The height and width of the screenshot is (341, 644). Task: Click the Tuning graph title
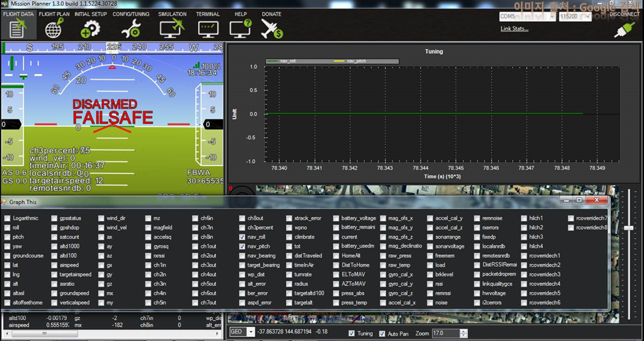(x=434, y=52)
